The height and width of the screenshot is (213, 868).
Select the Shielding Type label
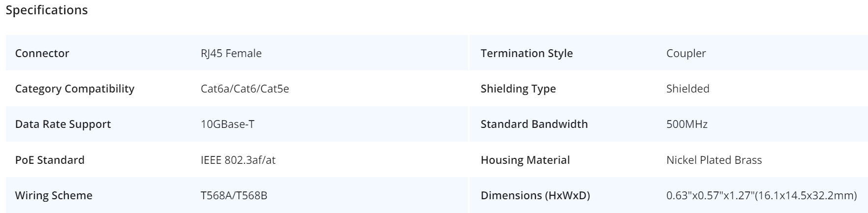[518, 89]
